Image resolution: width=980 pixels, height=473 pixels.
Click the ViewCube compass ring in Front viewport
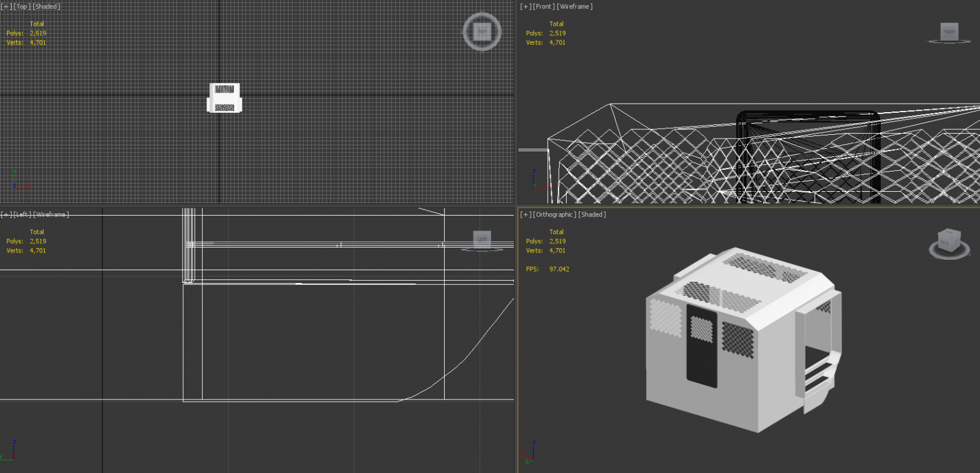[x=949, y=42]
